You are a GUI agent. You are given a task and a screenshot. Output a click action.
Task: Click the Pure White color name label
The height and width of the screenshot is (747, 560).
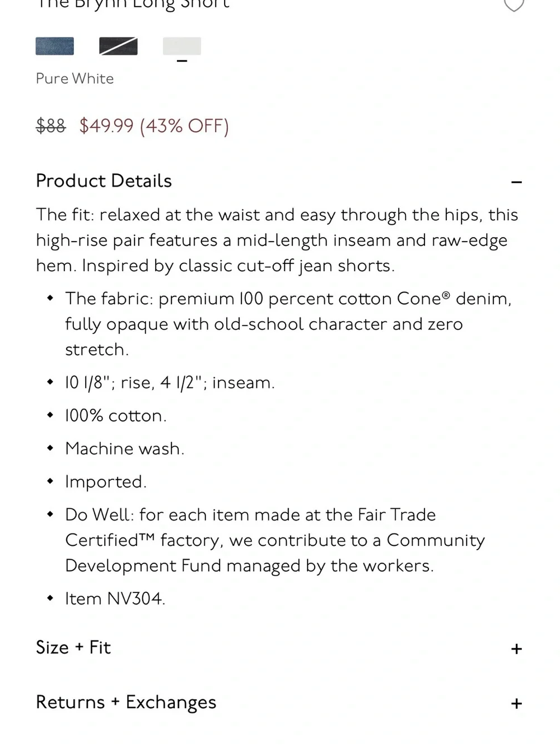click(74, 78)
